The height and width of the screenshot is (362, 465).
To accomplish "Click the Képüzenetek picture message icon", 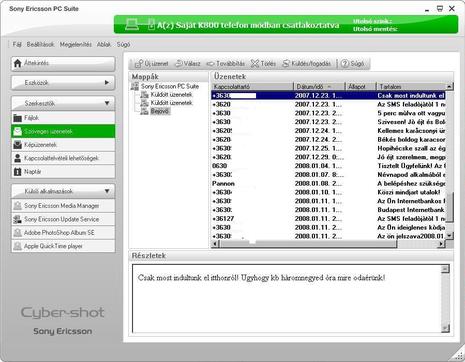I will coord(18,145).
